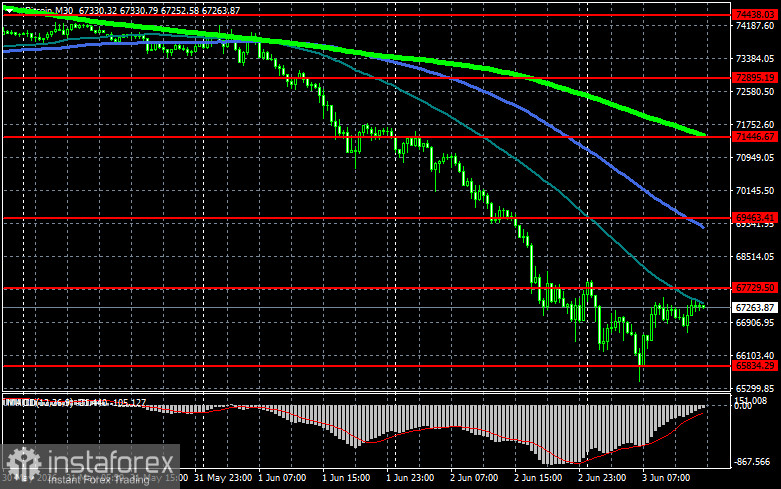The image size is (781, 489).
Task: Click the 70145.50 axis price value
Action: 755,191
